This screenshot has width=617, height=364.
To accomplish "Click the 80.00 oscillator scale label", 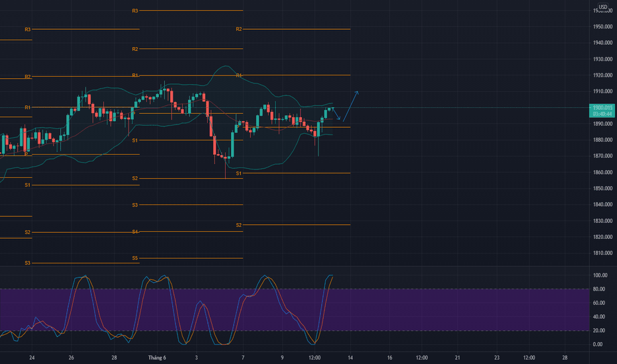I will pyautogui.click(x=599, y=289).
